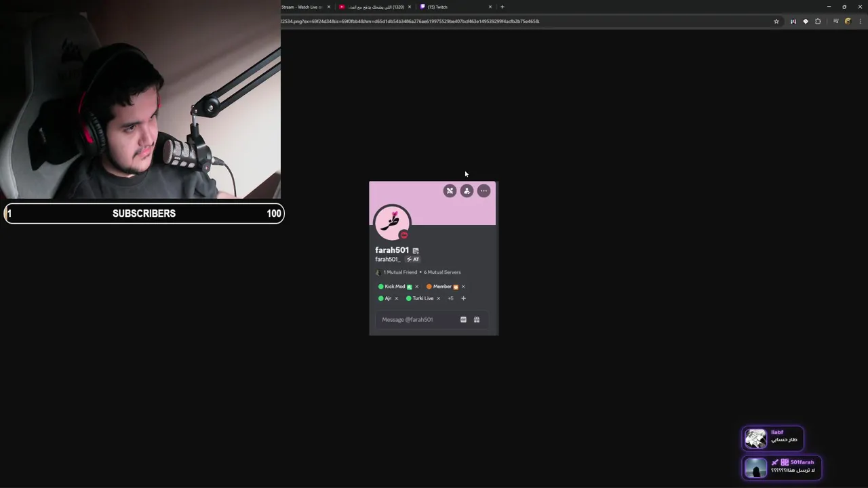Click the liabf chat avatar
The width and height of the screenshot is (868, 488).
click(x=755, y=439)
